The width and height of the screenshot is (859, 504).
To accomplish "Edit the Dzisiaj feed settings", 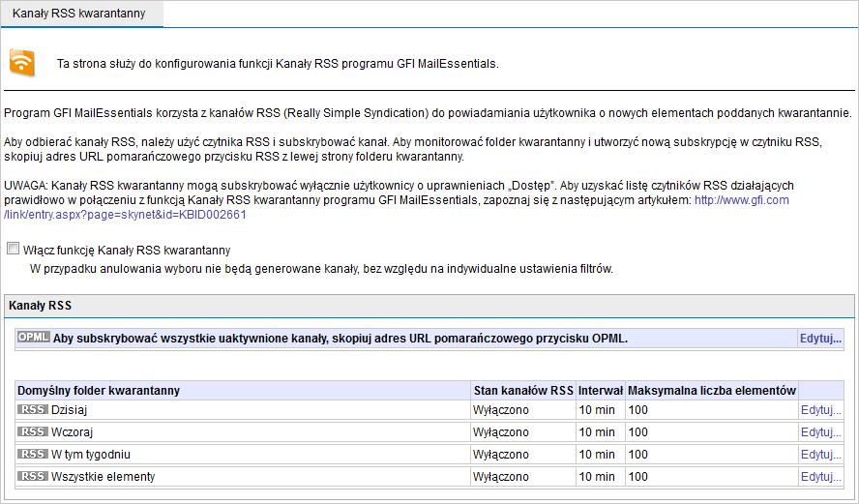I will (820, 410).
